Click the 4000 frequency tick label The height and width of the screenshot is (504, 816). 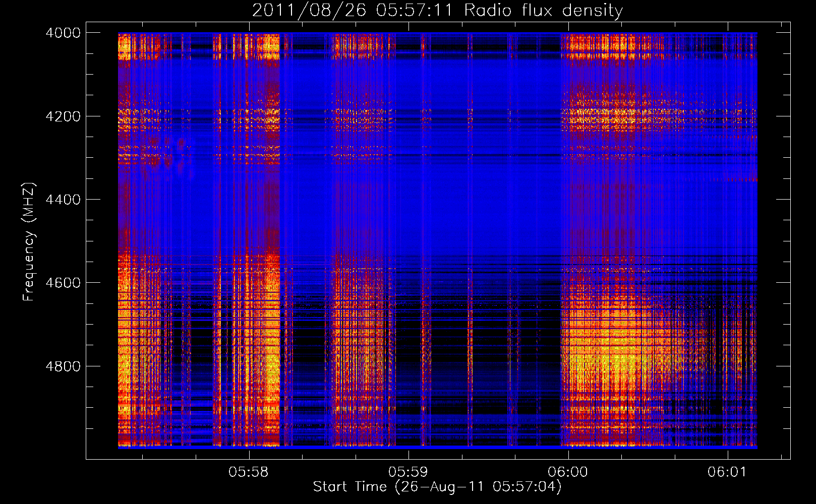tap(63, 33)
